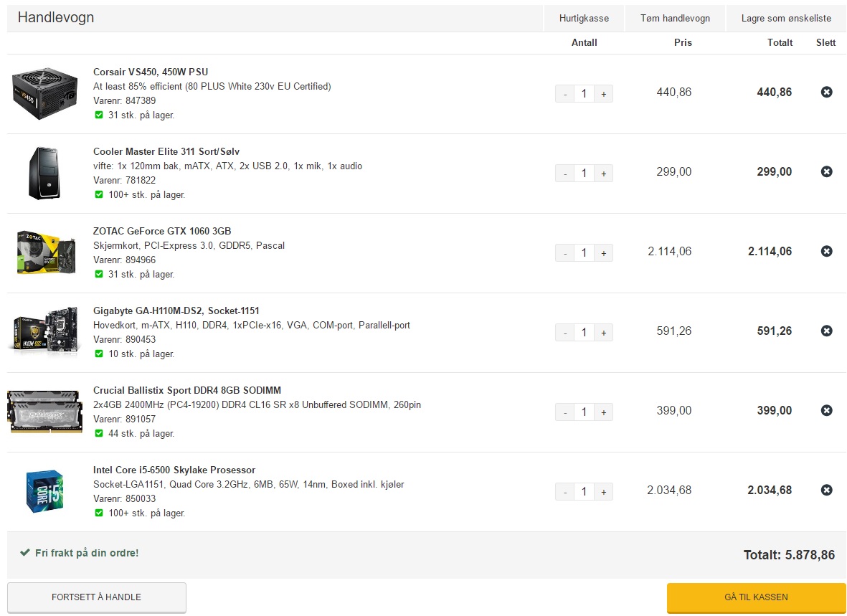Remove ZOTAC GeForce GTX 1060 item
The image size is (847, 616).
pyautogui.click(x=826, y=251)
